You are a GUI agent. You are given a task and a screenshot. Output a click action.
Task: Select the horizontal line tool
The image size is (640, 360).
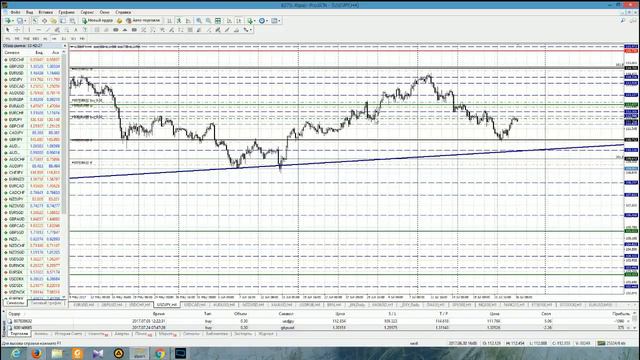(x=38, y=30)
